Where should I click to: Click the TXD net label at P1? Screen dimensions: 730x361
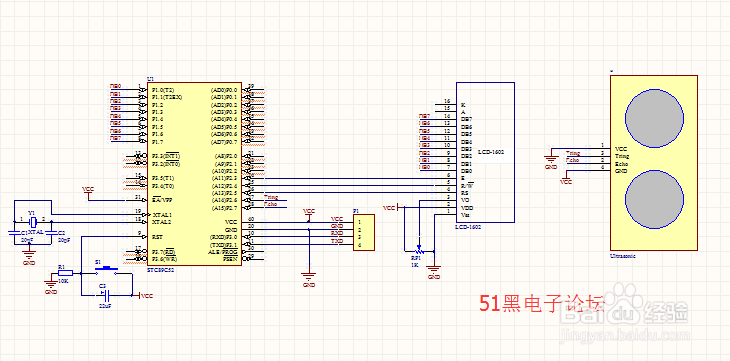click(x=337, y=241)
